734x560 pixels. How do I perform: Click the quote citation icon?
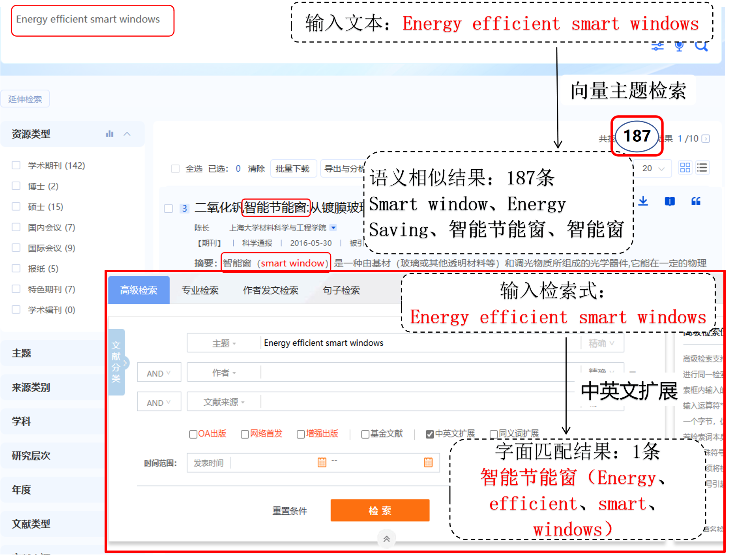click(696, 201)
